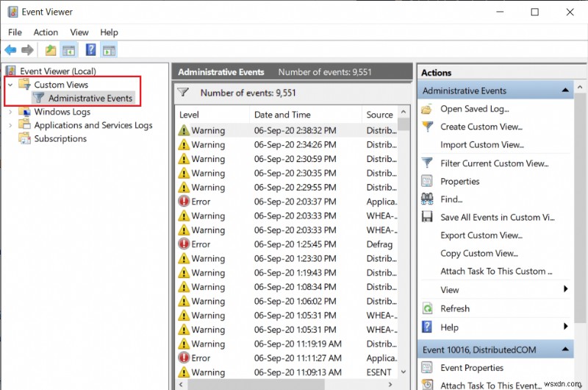Click the Back arrow toolbar icon

[x=10, y=50]
